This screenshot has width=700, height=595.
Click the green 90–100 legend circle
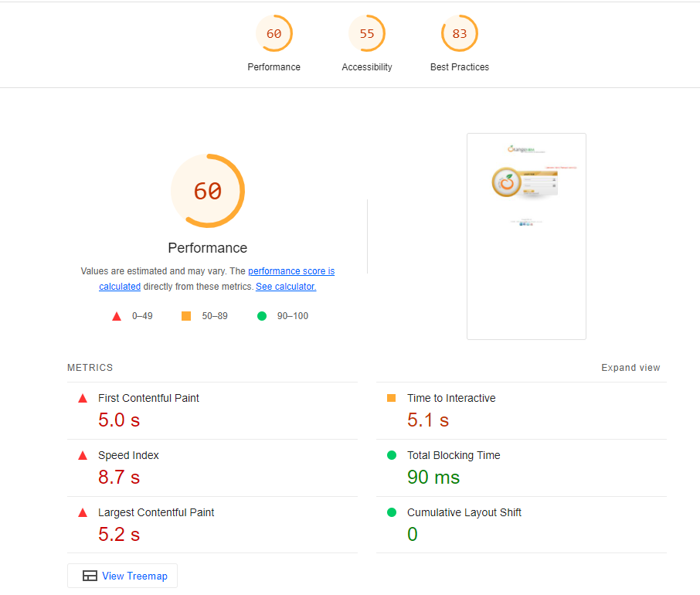coord(261,316)
